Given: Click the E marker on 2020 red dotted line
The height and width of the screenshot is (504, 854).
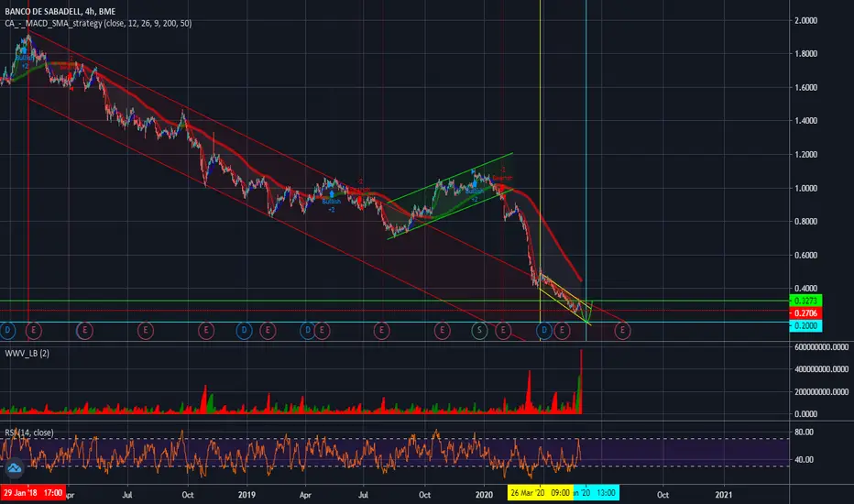Looking at the screenshot, I should (503, 330).
